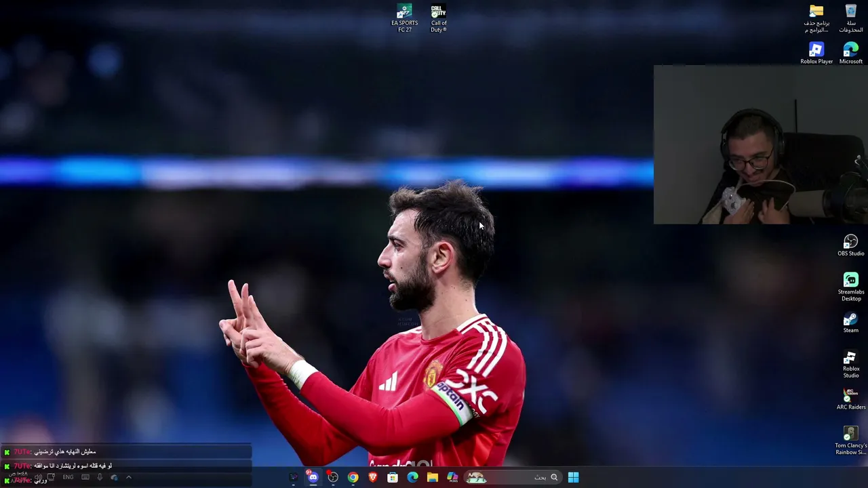Image resolution: width=868 pixels, height=488 pixels.
Task: Select Tom Clancy's Rainbow Six icon
Action: [851, 441]
